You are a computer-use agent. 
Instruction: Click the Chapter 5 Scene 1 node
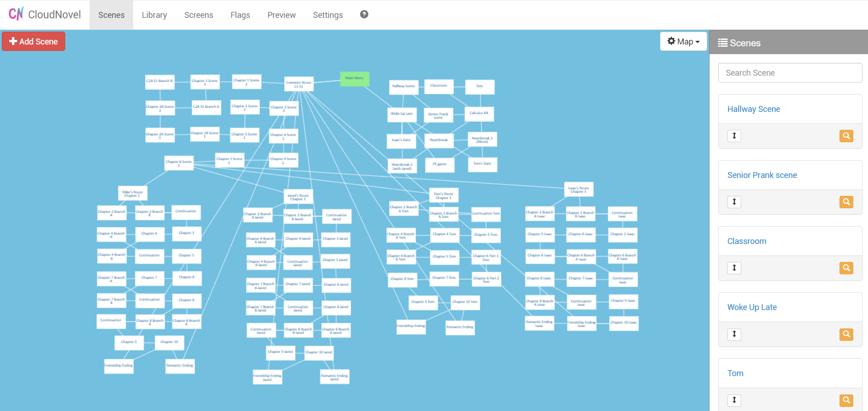[230, 160]
